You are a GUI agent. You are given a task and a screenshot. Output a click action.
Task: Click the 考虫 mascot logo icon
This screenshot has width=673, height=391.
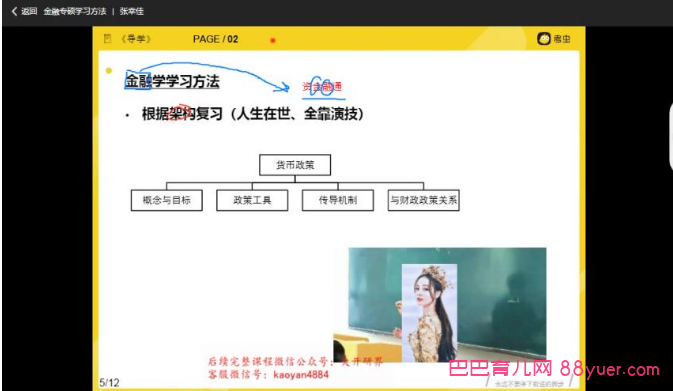(x=544, y=39)
